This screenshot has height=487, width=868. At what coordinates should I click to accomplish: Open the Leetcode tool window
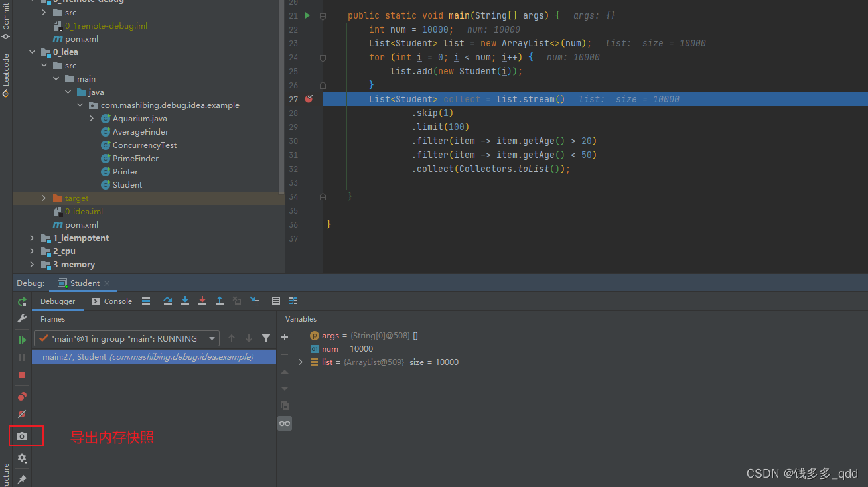click(6, 76)
